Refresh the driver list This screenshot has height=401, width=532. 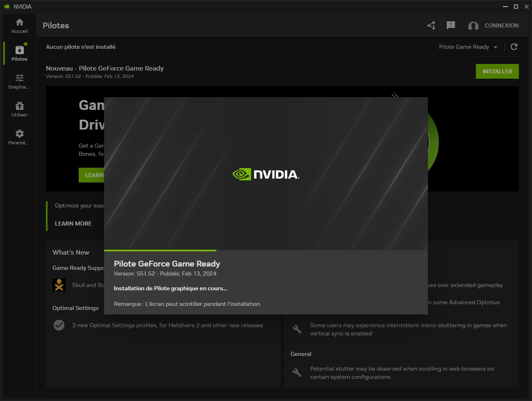pos(514,47)
